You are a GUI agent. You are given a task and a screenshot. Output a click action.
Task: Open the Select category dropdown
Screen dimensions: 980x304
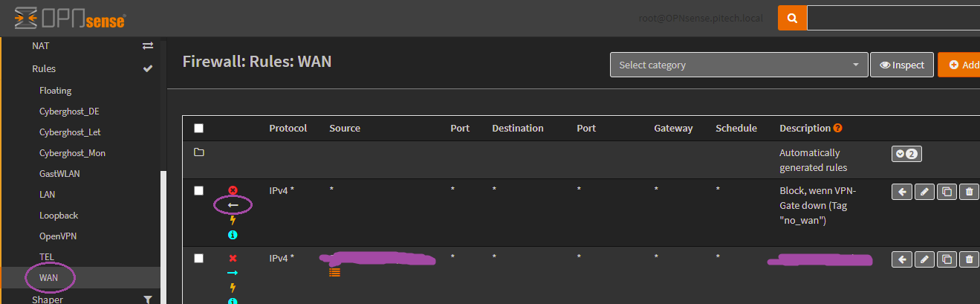tap(739, 65)
